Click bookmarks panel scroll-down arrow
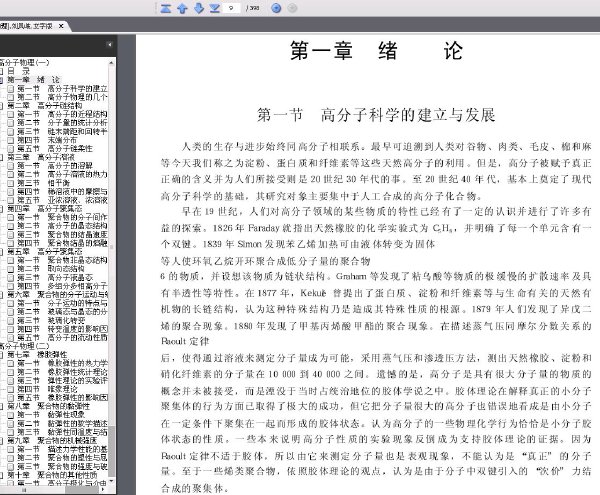The height and width of the screenshot is (495, 600). coord(112,481)
